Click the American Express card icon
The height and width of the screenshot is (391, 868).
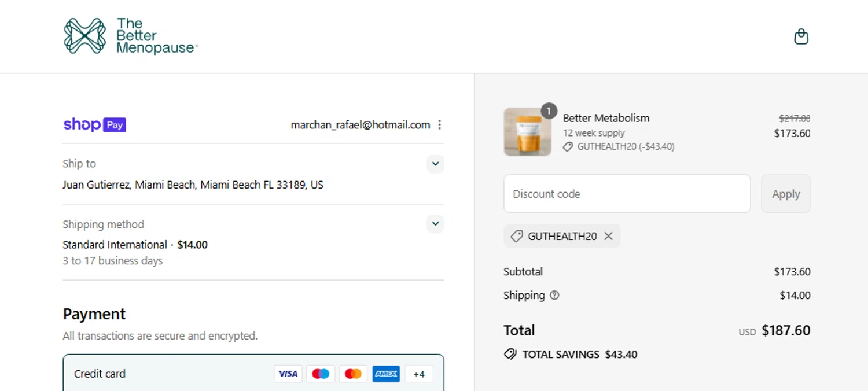tap(386, 374)
